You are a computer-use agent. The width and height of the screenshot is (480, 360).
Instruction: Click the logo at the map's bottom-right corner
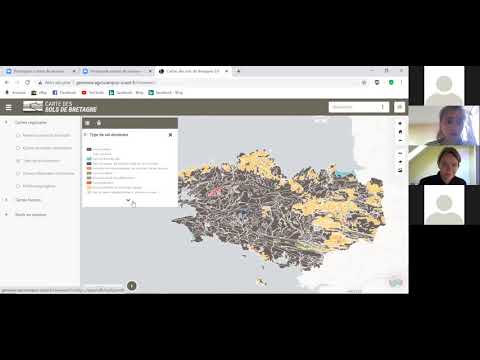396,283
